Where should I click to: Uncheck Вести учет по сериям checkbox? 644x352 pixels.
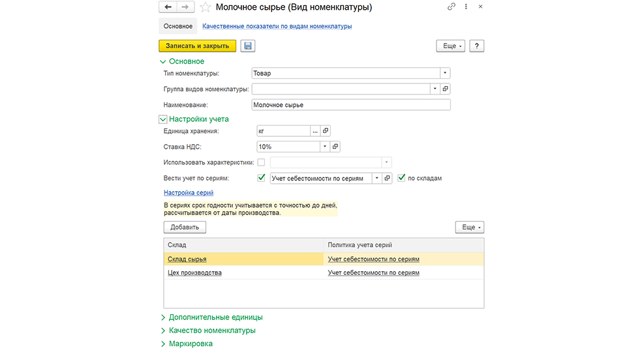click(261, 178)
